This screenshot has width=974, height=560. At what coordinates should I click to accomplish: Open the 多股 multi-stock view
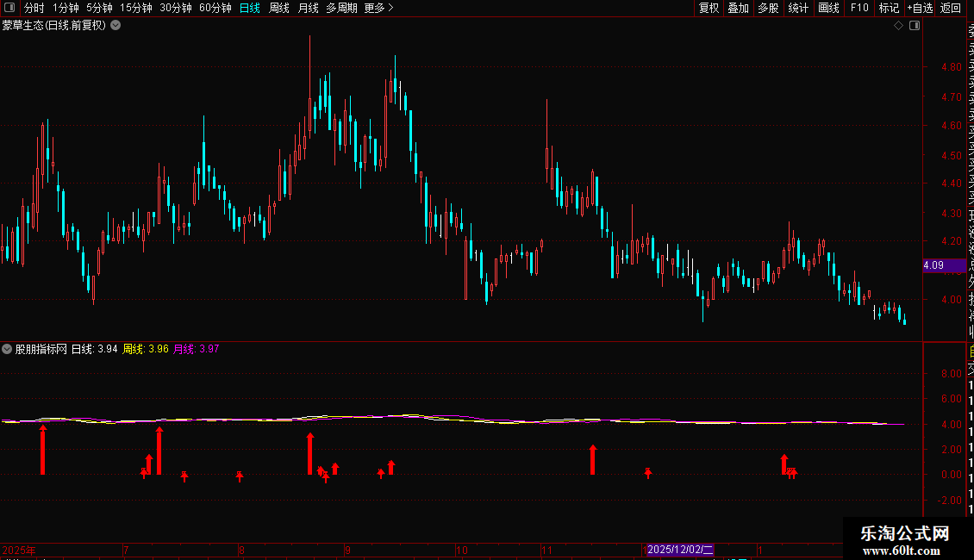tap(768, 8)
